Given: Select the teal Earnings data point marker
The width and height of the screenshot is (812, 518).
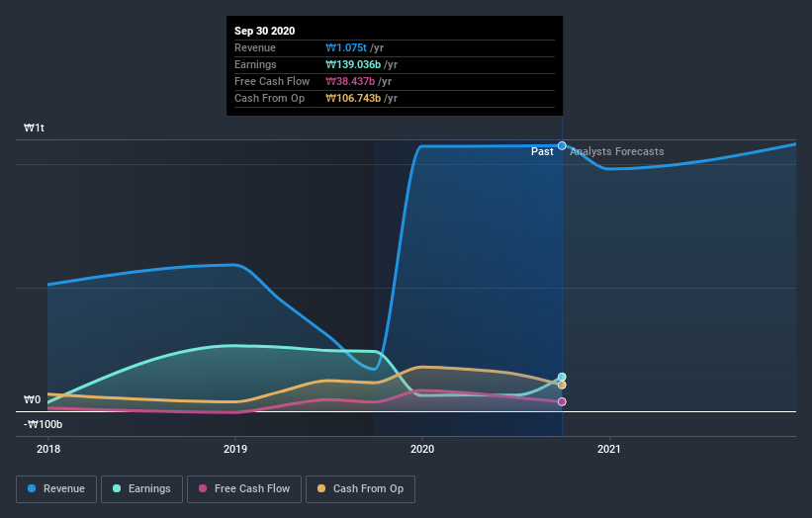Looking at the screenshot, I should coord(562,378).
